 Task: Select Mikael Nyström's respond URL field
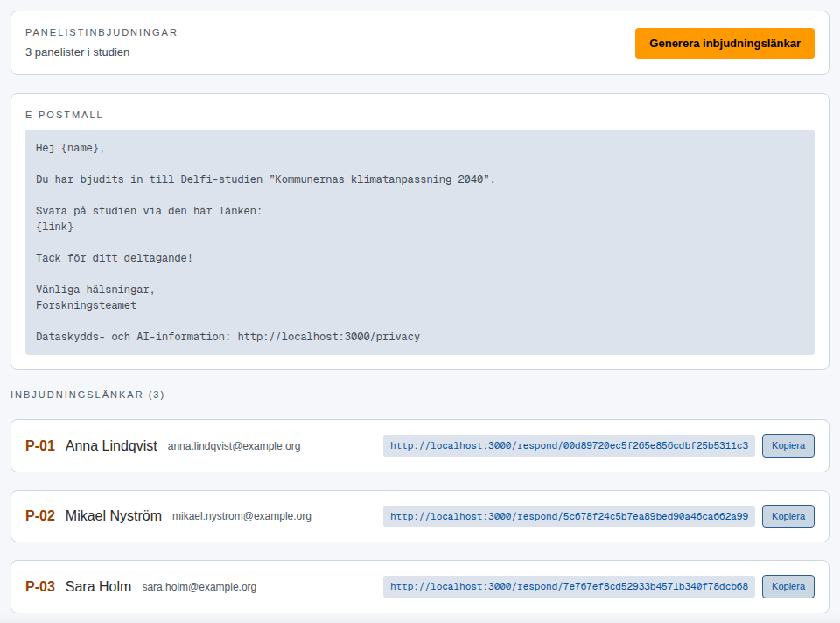(x=569, y=516)
